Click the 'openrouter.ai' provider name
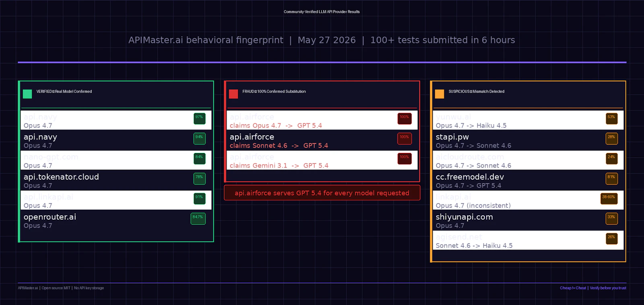 (50, 217)
